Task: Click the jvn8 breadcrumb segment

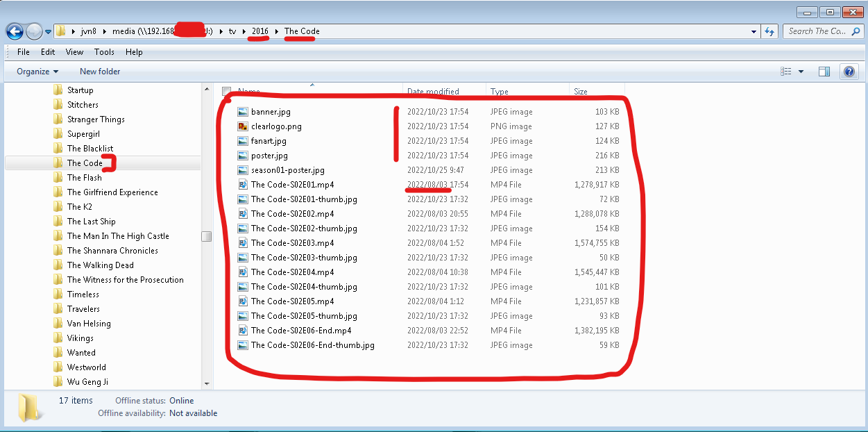Action: tap(88, 31)
